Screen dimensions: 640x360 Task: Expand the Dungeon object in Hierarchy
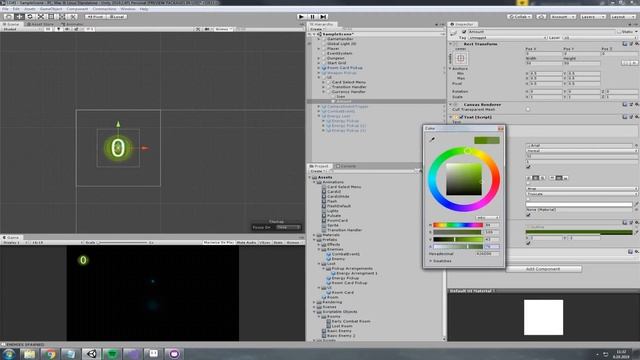(319, 58)
